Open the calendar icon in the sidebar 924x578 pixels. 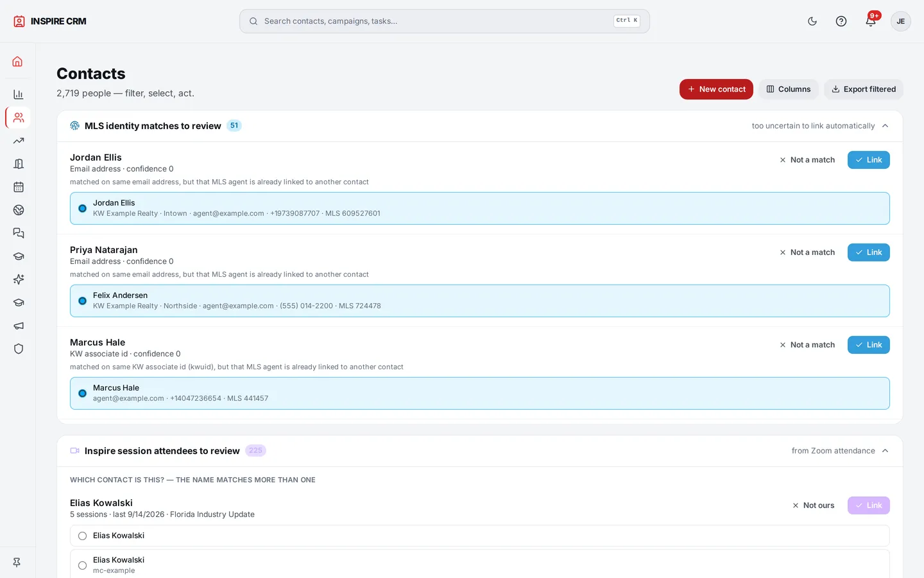click(x=18, y=187)
